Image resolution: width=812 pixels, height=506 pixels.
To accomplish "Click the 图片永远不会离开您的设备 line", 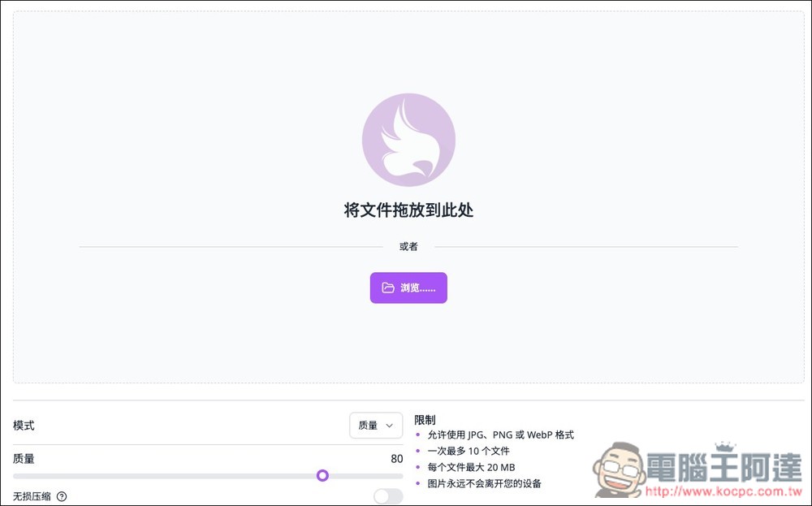I will (484, 484).
